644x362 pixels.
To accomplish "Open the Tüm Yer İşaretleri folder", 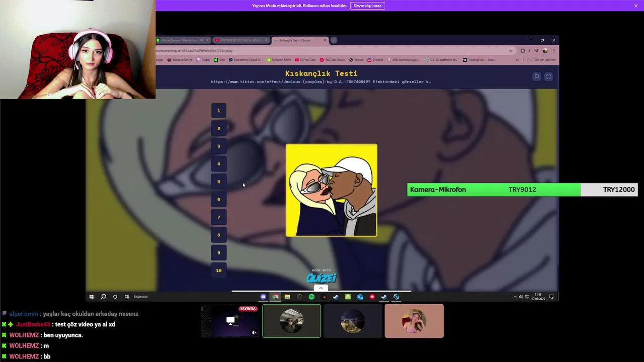I will (541, 60).
